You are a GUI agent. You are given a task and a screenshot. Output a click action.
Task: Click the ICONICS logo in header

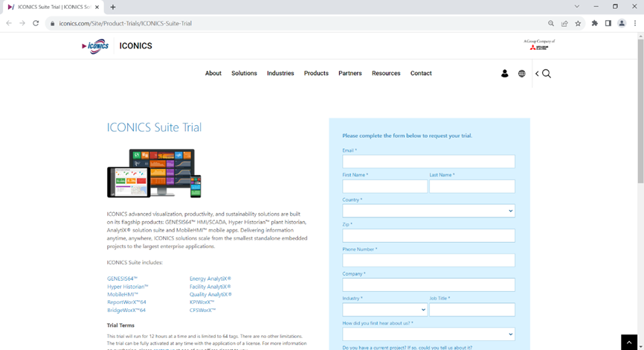tap(95, 46)
